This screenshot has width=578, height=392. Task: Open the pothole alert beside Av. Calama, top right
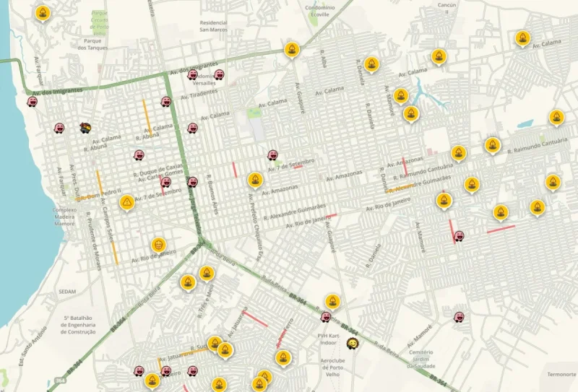coord(522,38)
